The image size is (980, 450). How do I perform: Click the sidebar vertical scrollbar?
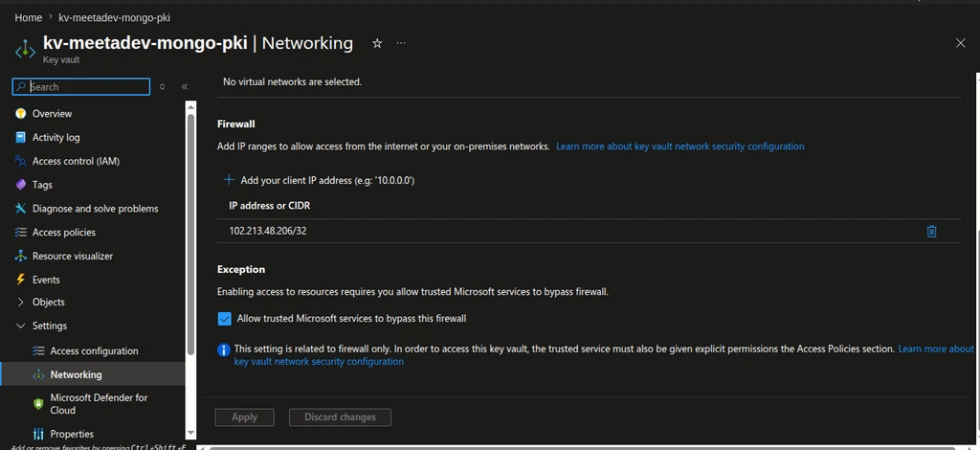click(x=190, y=235)
